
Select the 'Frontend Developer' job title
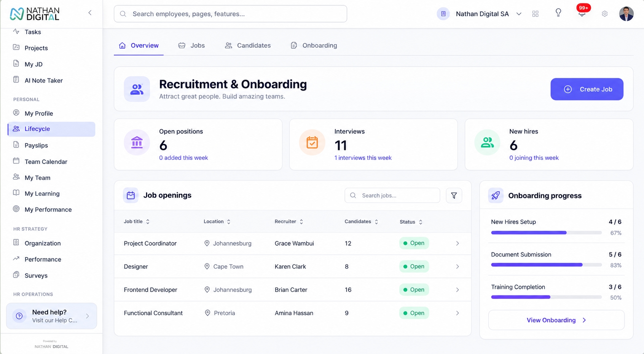pyautogui.click(x=150, y=290)
